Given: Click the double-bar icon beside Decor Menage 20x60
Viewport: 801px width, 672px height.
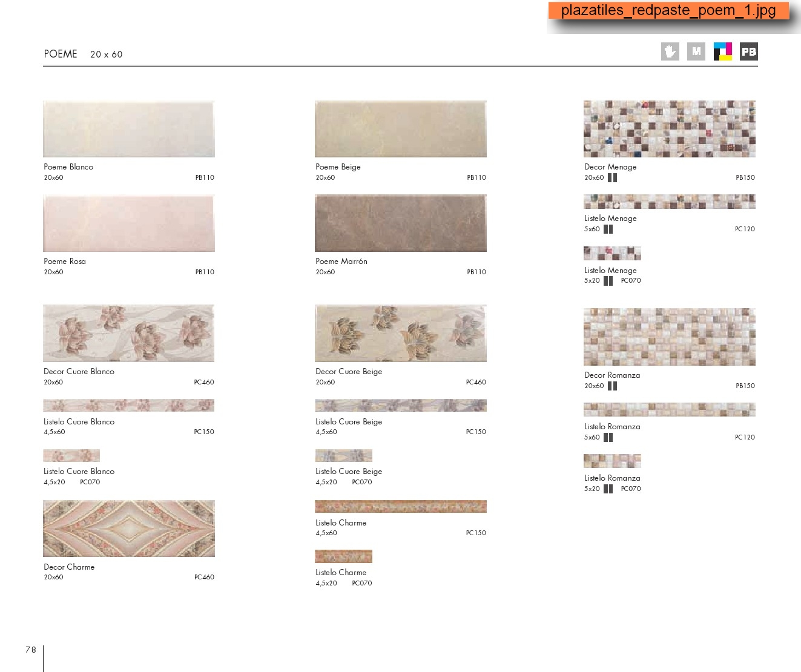Looking at the screenshot, I should coord(612,178).
